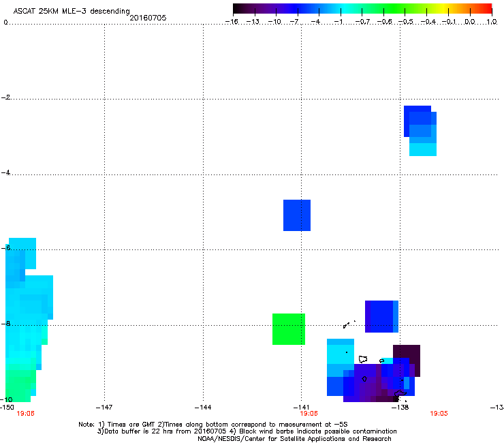Click the longitude label -144

click(x=203, y=408)
